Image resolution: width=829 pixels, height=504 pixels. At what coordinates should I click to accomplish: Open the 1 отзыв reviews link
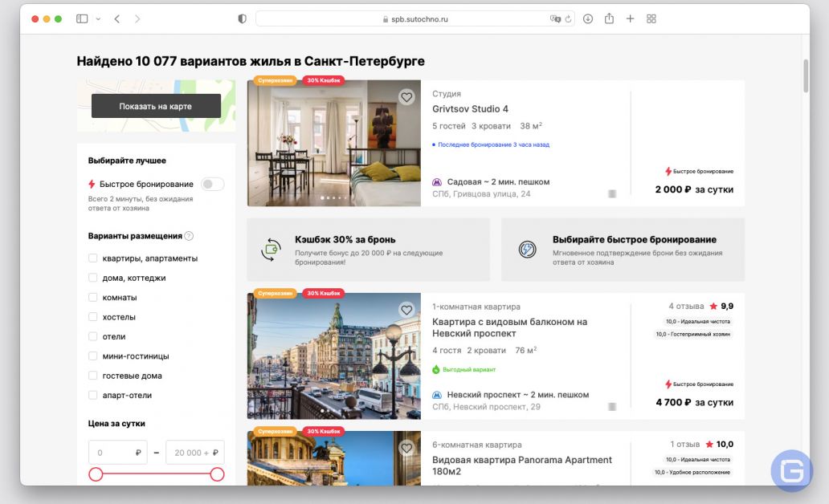(684, 445)
